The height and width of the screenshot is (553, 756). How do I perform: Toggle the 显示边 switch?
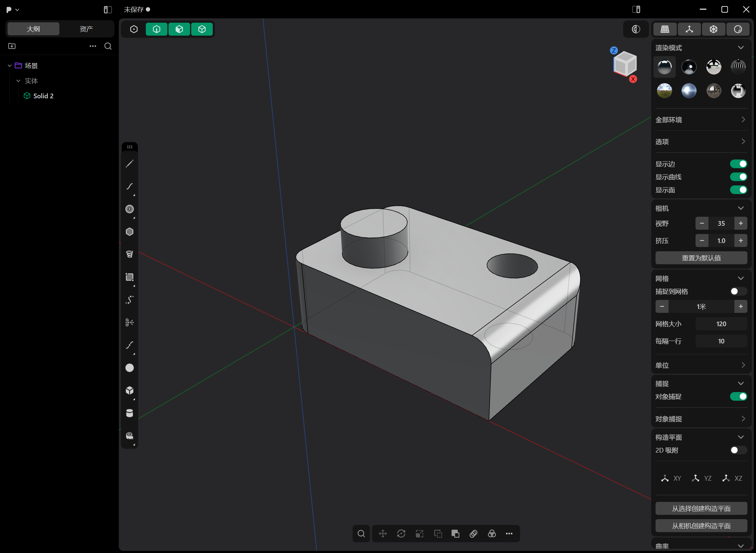tap(738, 164)
